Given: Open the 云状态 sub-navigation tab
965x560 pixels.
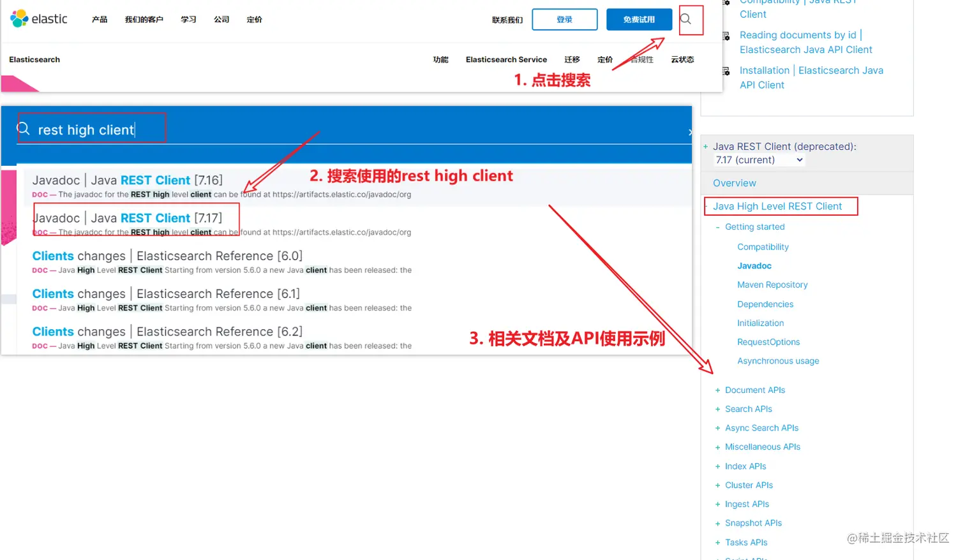Looking at the screenshot, I should [682, 59].
